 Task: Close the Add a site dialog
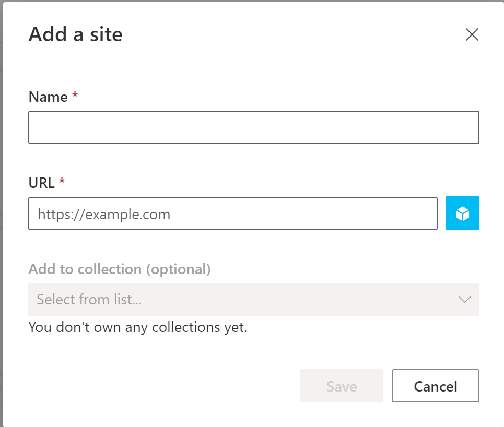pyautogui.click(x=472, y=34)
